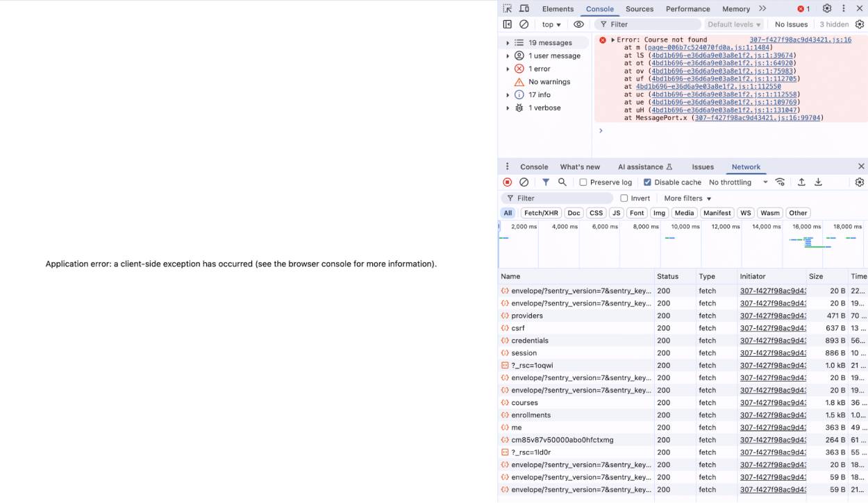Export HAR with the download icon

818,181
